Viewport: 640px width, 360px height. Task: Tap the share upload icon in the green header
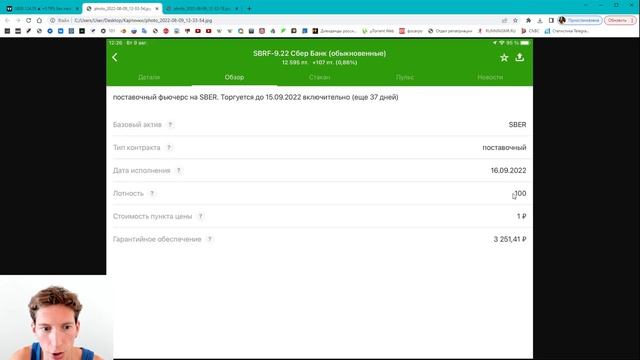click(520, 57)
